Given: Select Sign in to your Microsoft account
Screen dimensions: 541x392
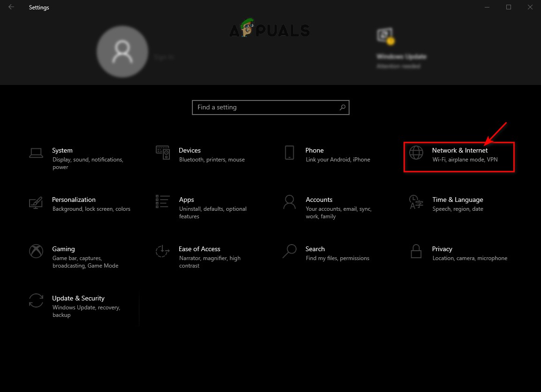Looking at the screenshot, I should click(x=164, y=56).
